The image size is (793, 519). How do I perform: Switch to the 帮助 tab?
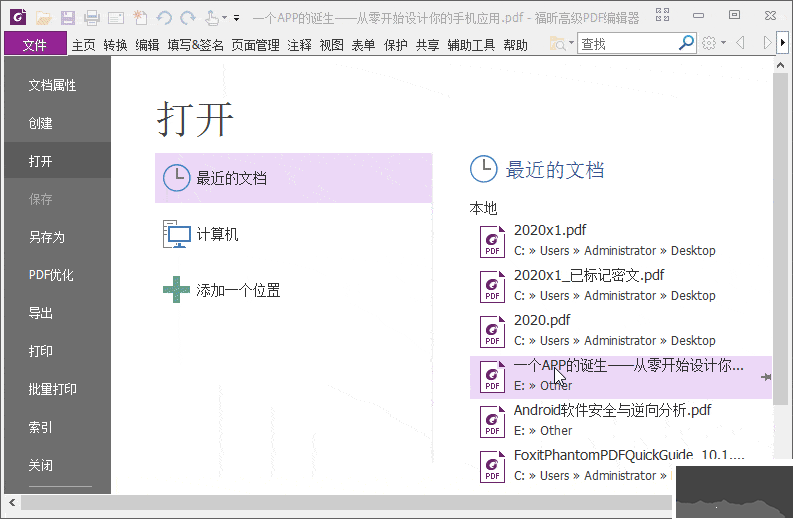515,45
